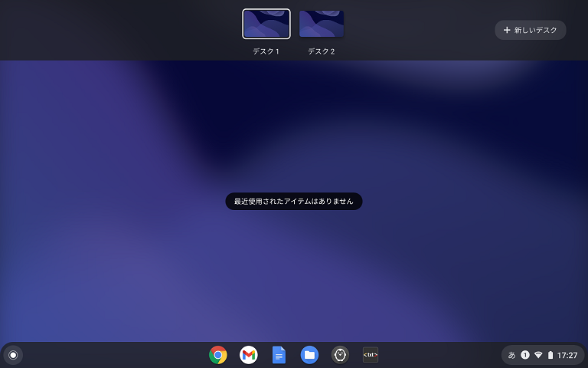
Task: Open the Files app icon
Action: 309,355
